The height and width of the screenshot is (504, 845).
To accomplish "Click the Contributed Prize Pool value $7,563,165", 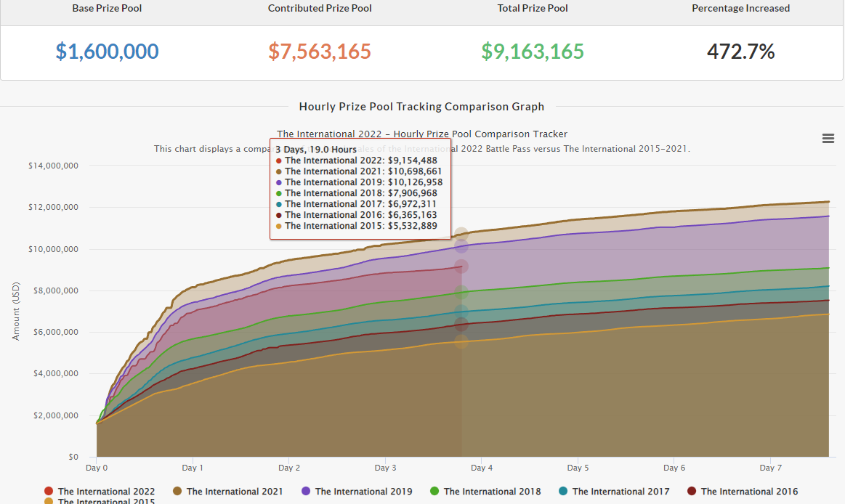I will (320, 52).
